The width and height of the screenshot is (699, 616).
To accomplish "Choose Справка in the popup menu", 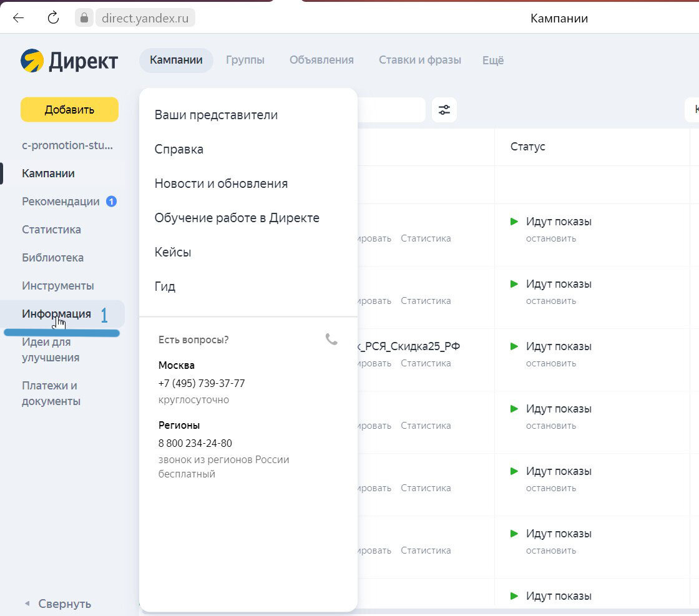I will click(x=178, y=149).
